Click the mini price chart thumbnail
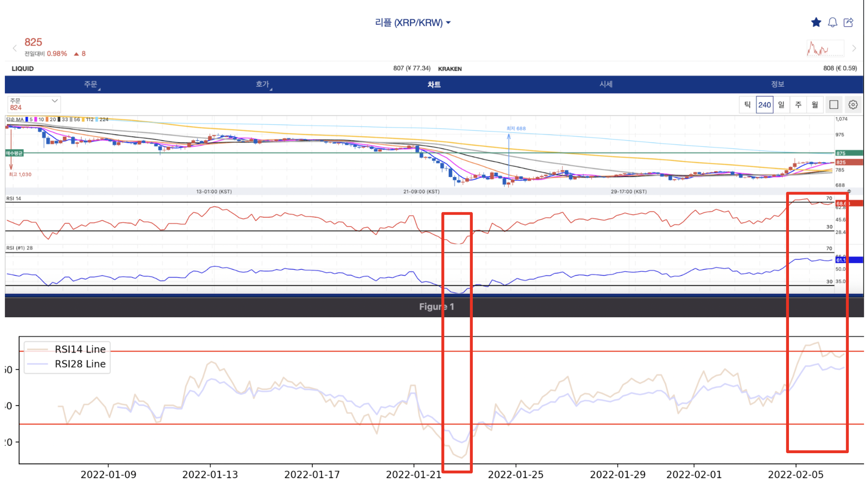 825,48
